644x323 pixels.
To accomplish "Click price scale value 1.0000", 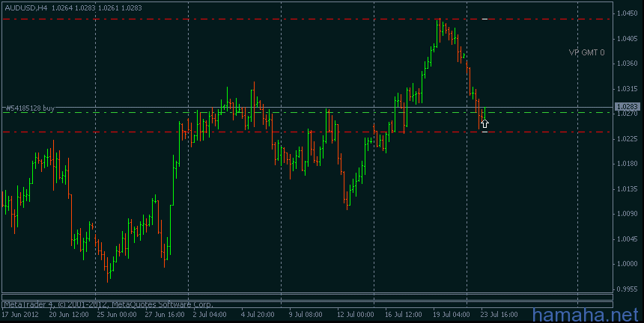I will 628,265.
